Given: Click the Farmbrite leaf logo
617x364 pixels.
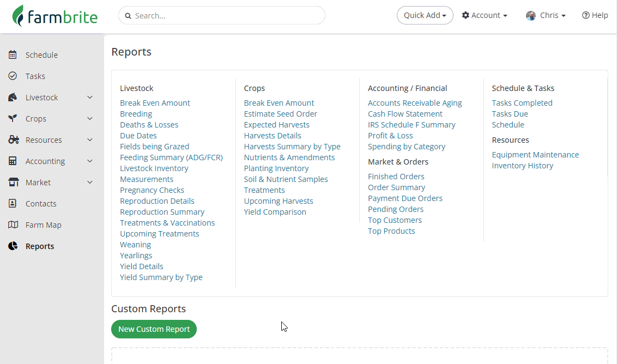Looking at the screenshot, I should 17,16.
